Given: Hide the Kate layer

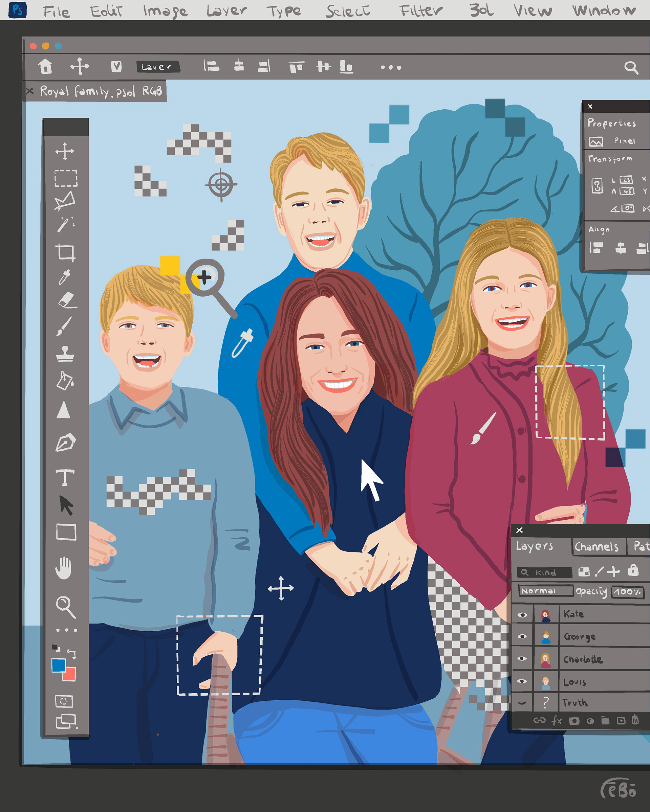Looking at the screenshot, I should [522, 615].
